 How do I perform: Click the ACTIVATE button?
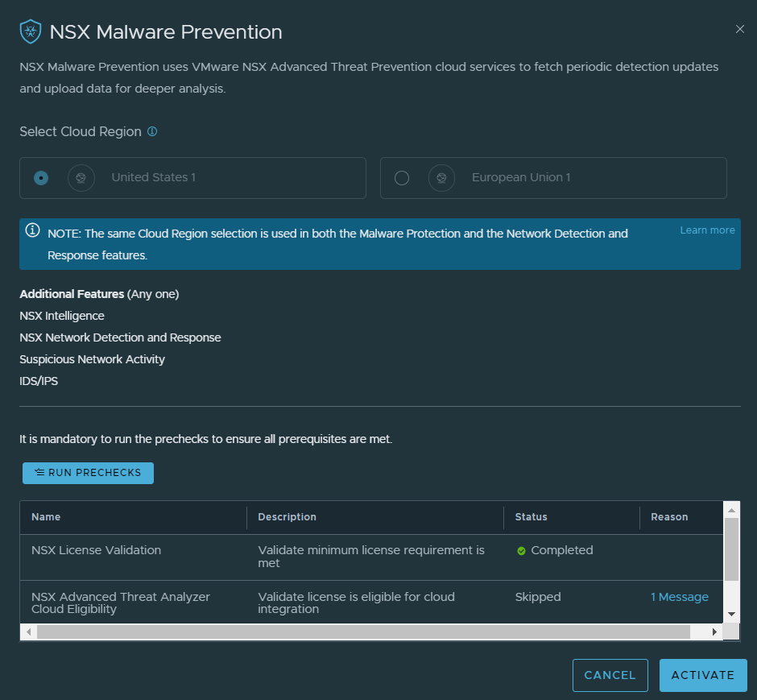click(703, 675)
